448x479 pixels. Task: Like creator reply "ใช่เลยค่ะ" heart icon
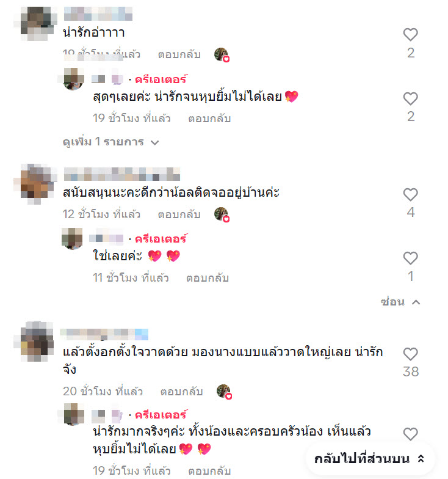click(x=410, y=258)
